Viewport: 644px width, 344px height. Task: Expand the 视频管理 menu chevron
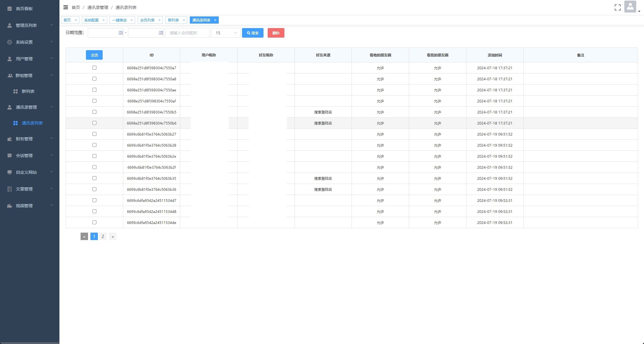tap(51, 205)
